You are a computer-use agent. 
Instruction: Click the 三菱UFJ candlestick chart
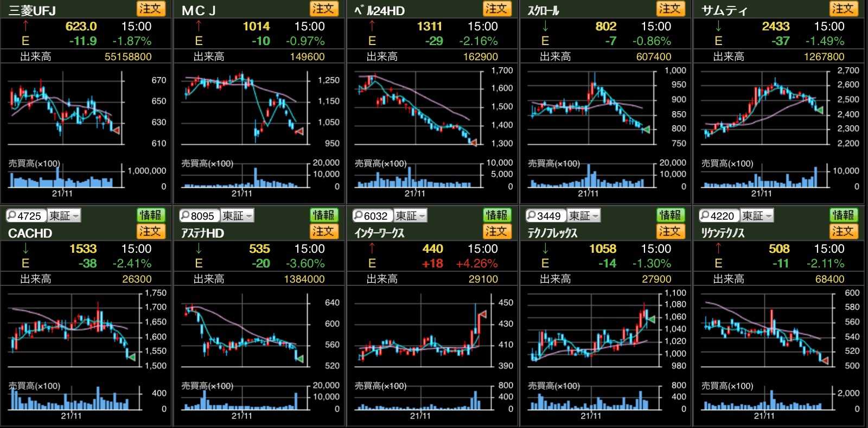click(x=65, y=108)
